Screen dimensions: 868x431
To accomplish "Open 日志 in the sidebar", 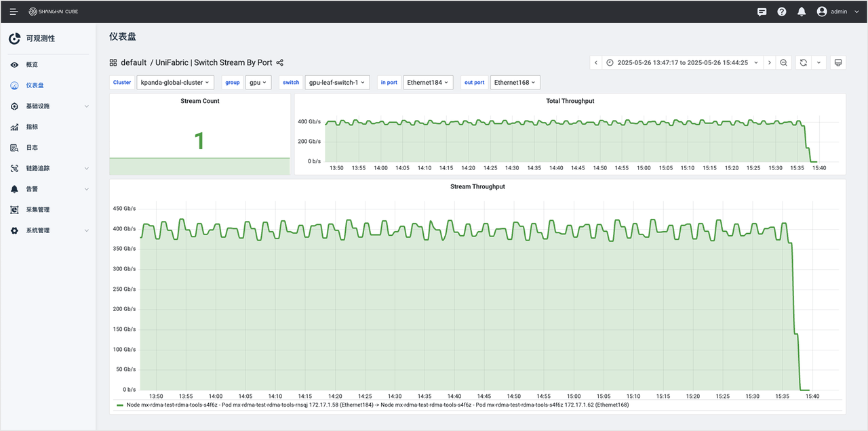I will tap(32, 148).
